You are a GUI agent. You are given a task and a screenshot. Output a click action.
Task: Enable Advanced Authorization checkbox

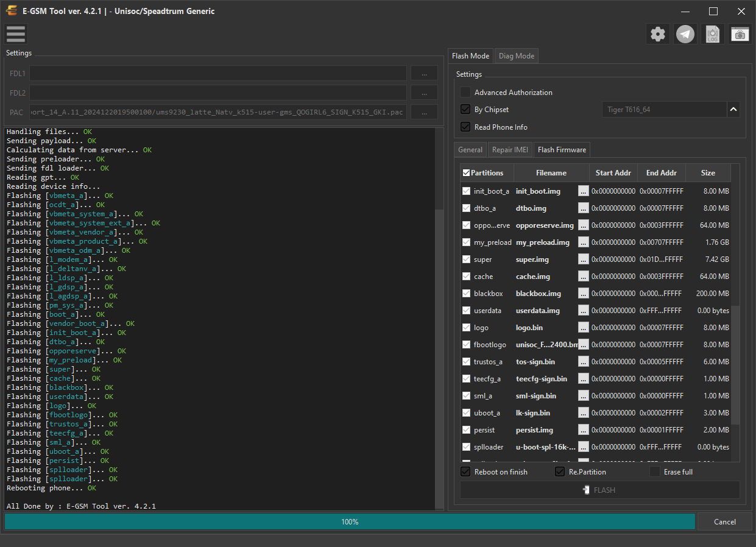[465, 93]
